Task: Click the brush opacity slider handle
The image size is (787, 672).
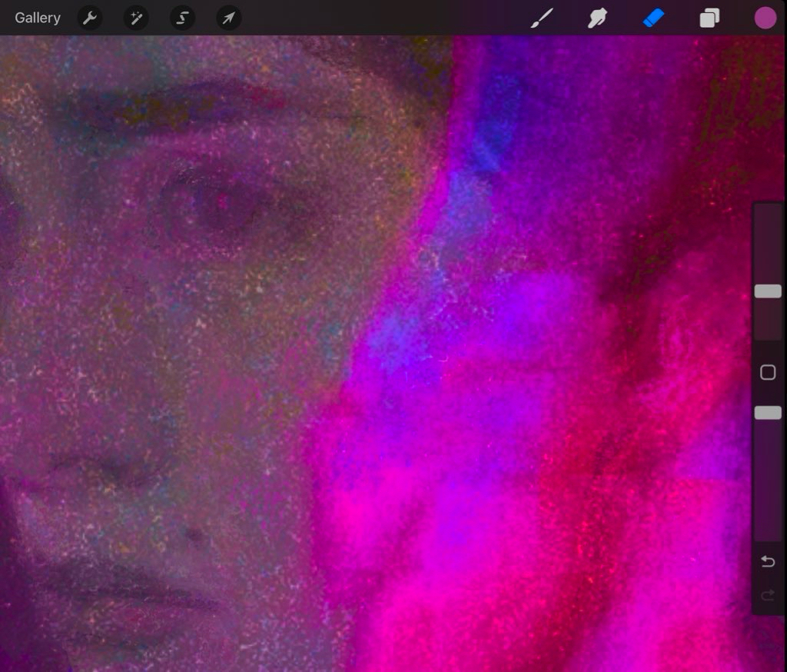Action: [x=767, y=413]
